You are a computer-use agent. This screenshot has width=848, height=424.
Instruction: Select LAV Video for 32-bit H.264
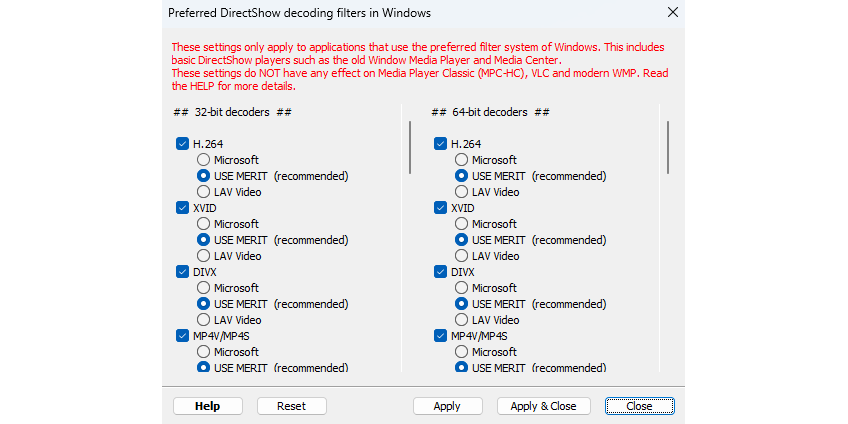coord(204,192)
